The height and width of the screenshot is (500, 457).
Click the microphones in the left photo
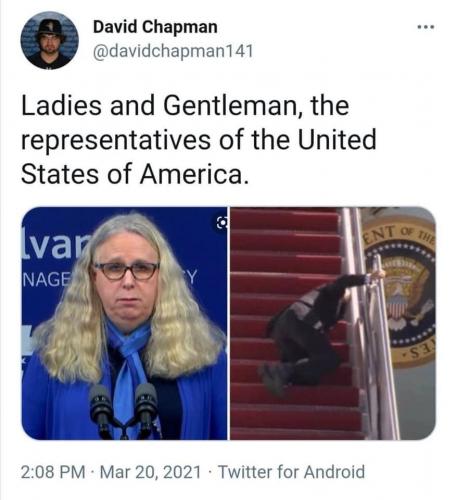coord(124,411)
